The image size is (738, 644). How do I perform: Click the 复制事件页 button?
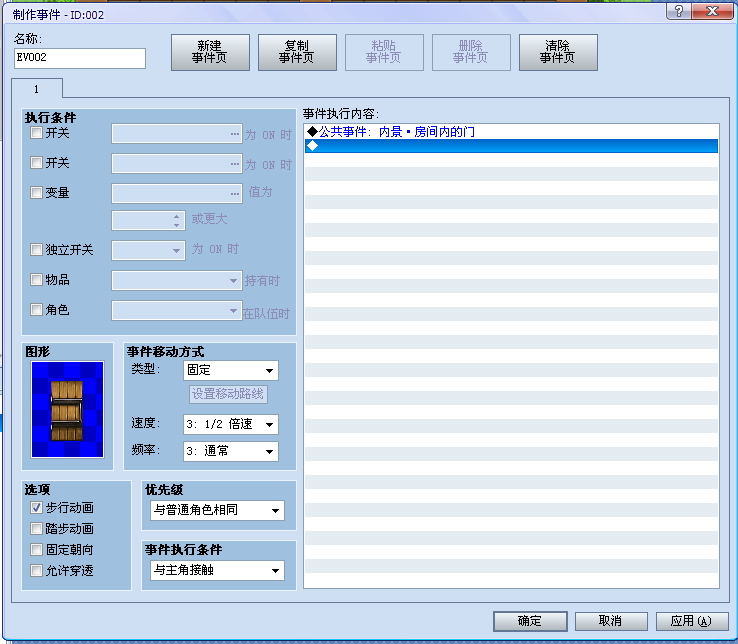point(297,52)
